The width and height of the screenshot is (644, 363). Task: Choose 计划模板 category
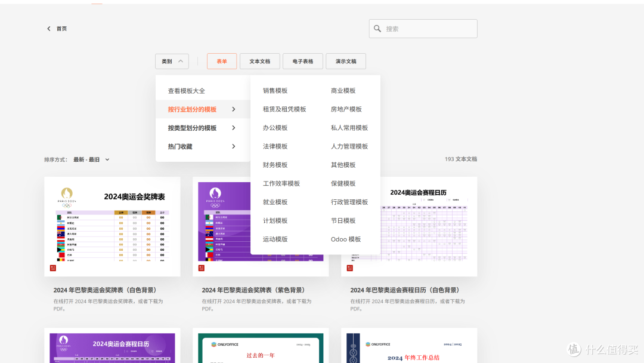tap(275, 221)
